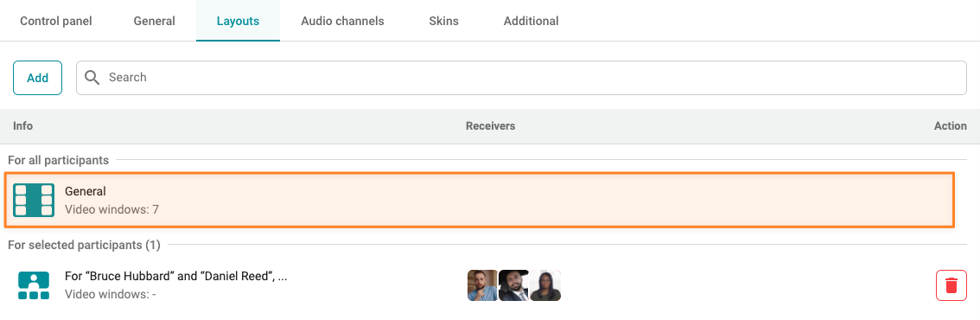
Task: Switch to the Skins tab
Action: 443,21
